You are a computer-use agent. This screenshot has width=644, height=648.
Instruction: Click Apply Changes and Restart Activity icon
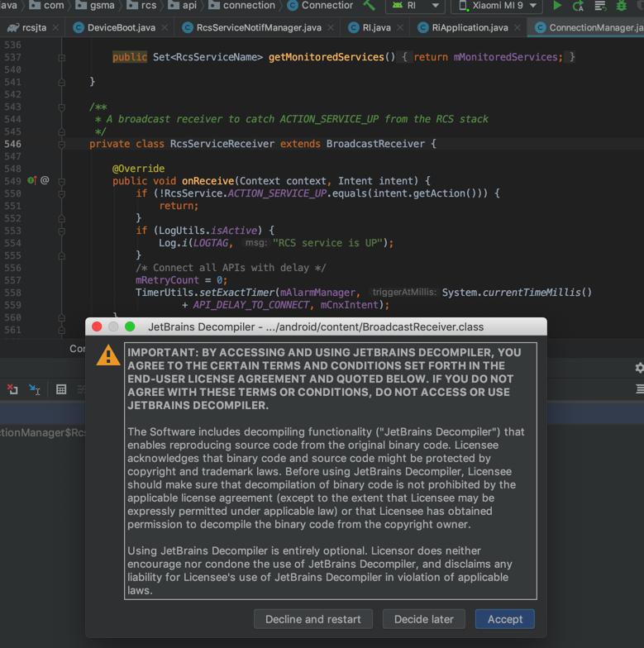(x=579, y=6)
